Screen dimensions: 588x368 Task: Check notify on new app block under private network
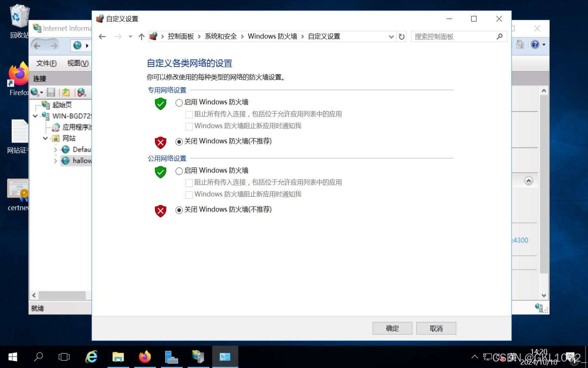click(x=189, y=126)
